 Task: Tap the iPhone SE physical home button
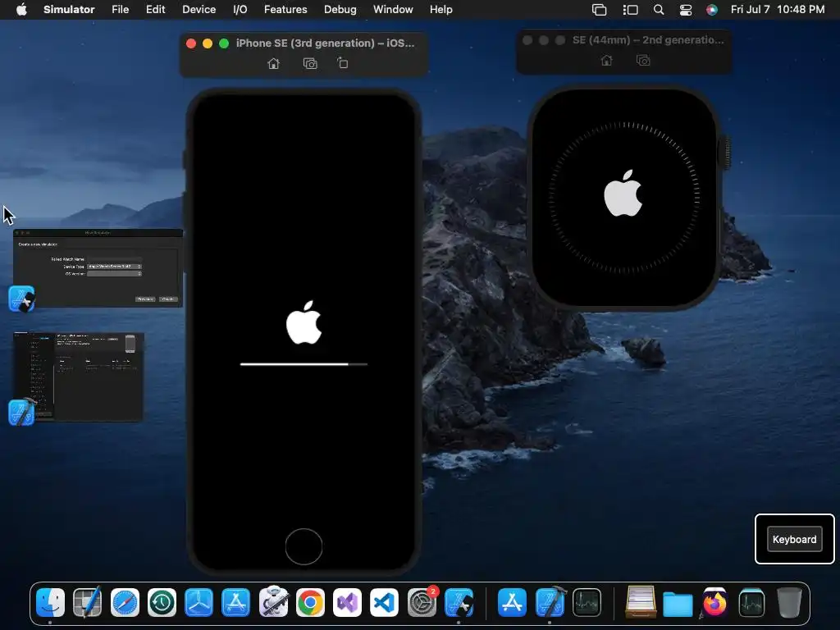[x=304, y=546]
